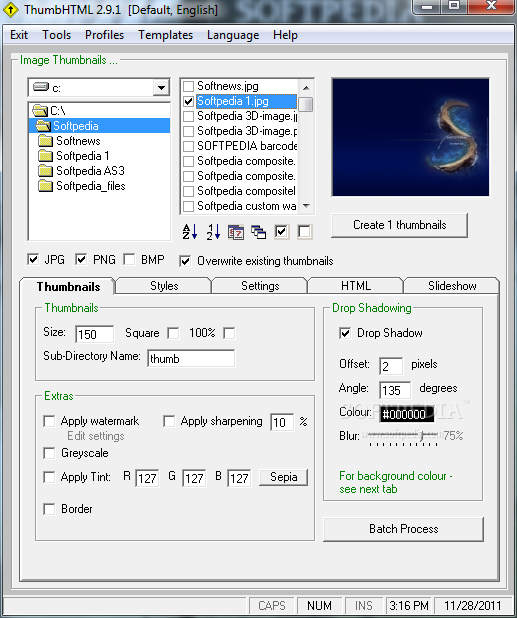Screen dimensions: 517x618
Task: Open the Templates menu
Action: pyautogui.click(x=166, y=35)
